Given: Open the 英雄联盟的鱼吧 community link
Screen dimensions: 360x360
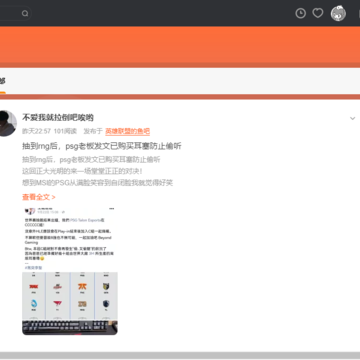Looking at the screenshot, I should tap(128, 131).
